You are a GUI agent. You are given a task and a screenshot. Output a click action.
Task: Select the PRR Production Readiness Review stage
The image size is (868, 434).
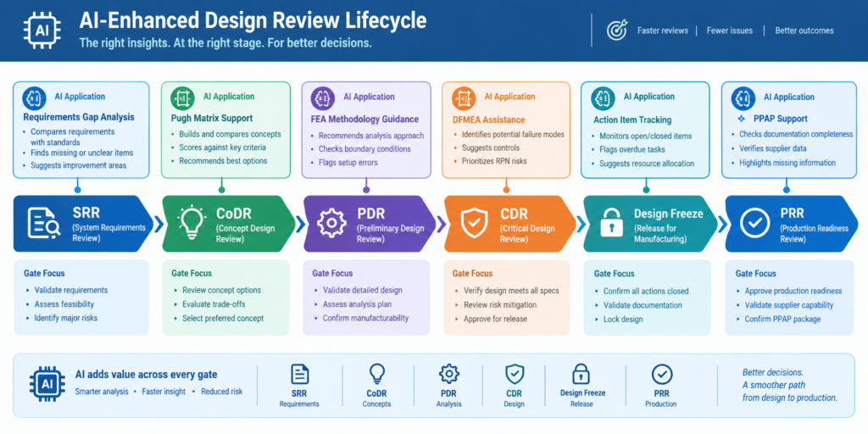pos(792,224)
